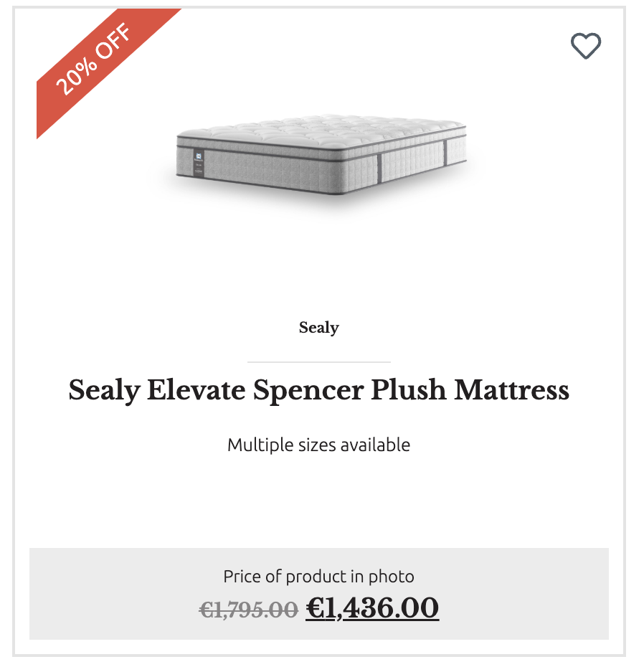Image resolution: width=644 pixels, height=667 pixels.
Task: Click the word Mattress in product title
Action: point(512,390)
